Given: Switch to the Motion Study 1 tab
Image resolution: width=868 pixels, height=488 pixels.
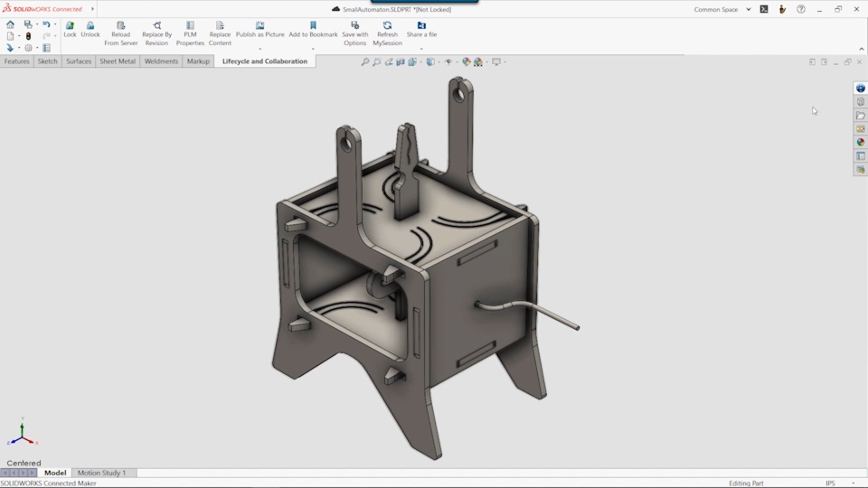Looking at the screenshot, I should tap(101, 473).
